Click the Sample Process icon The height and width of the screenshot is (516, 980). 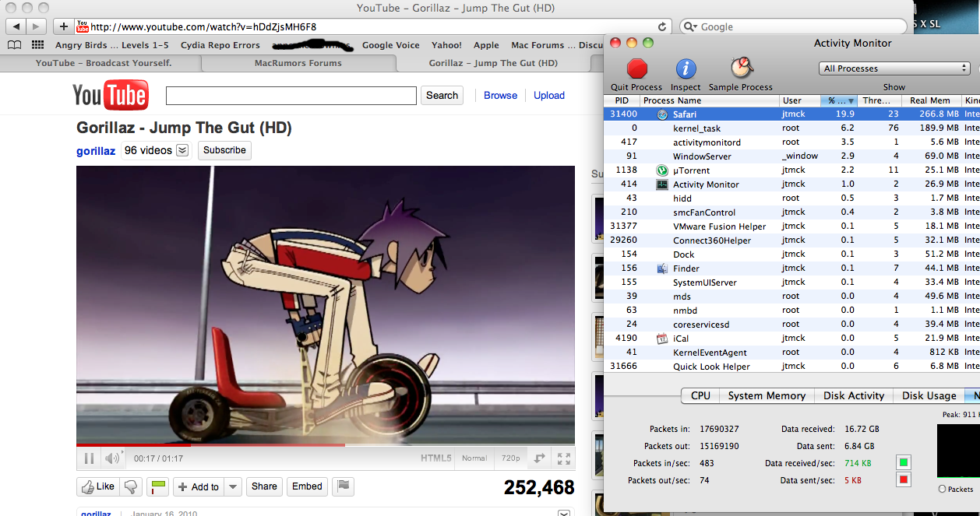(740, 68)
